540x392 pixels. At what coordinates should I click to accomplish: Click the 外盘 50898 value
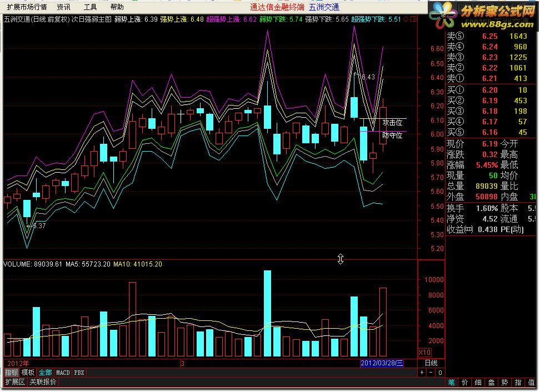coord(487,197)
